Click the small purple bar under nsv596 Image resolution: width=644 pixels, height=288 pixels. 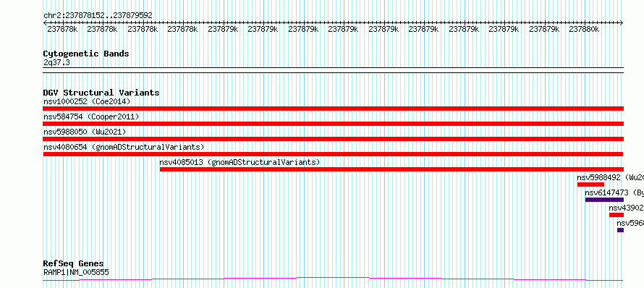pyautogui.click(x=620, y=230)
